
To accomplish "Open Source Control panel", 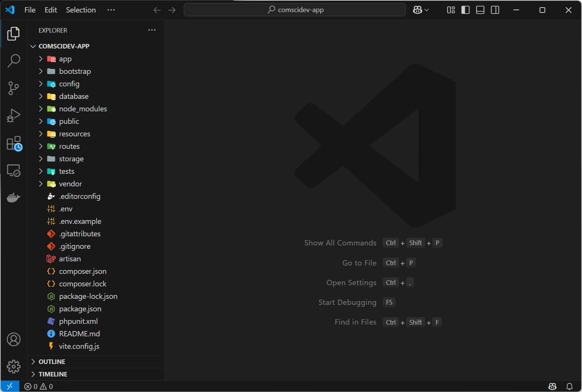I will [14, 88].
